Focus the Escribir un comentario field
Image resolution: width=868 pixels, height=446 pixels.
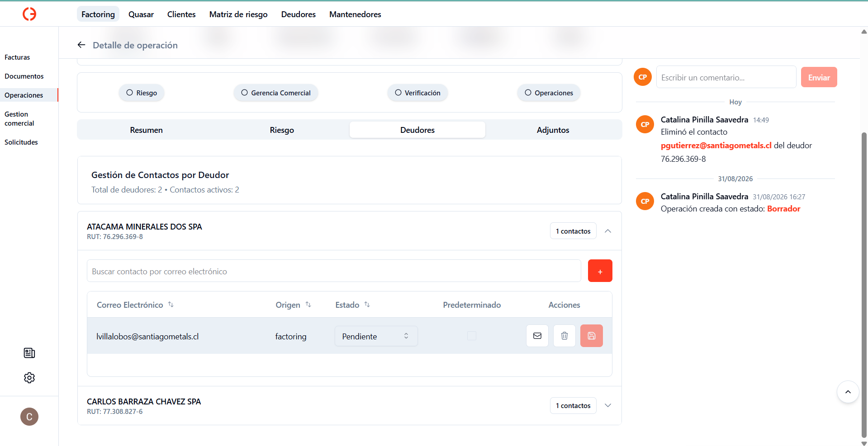[726, 77]
